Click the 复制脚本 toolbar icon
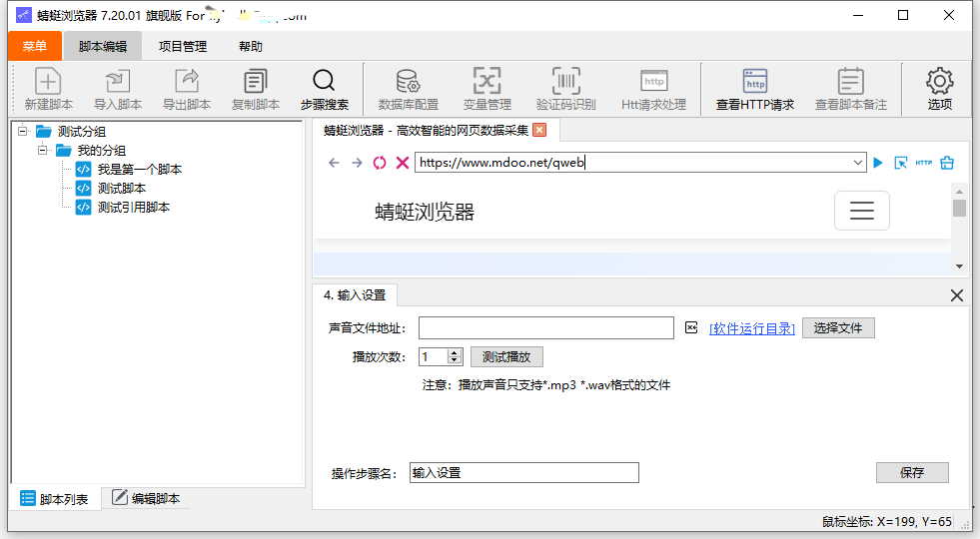The image size is (980, 539). (255, 89)
